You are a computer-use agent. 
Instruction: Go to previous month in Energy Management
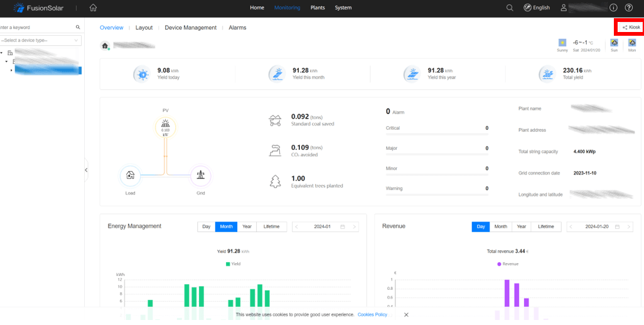pyautogui.click(x=296, y=226)
